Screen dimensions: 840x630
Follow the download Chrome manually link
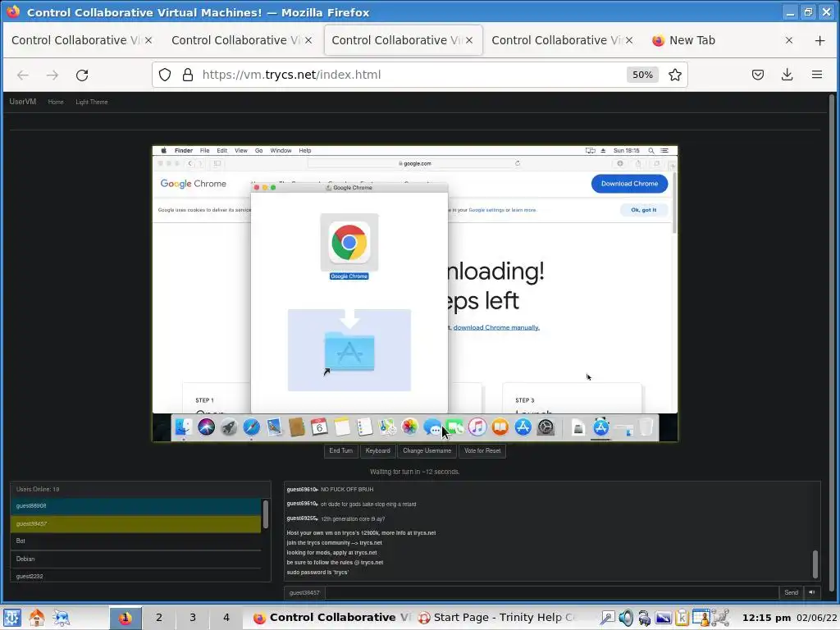[x=496, y=327]
